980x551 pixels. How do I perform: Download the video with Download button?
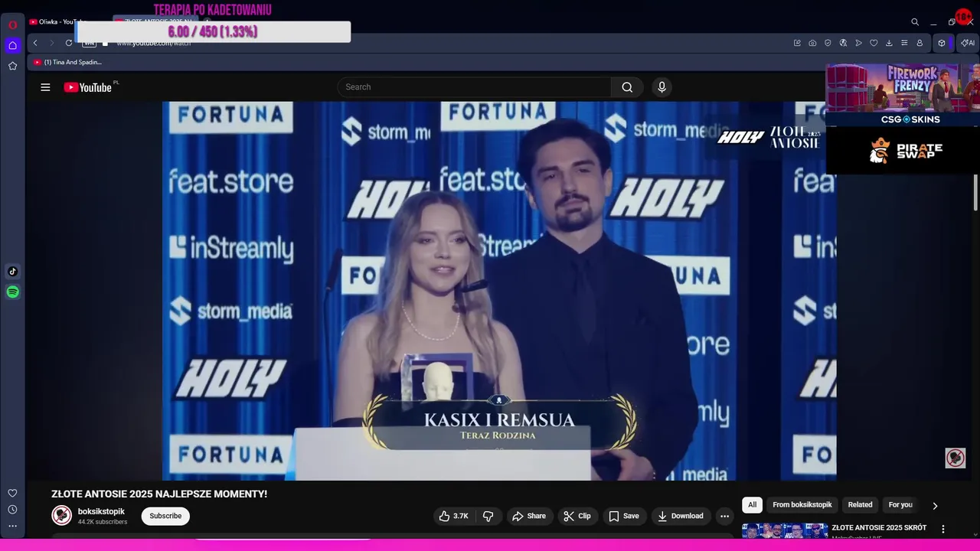[x=681, y=516]
